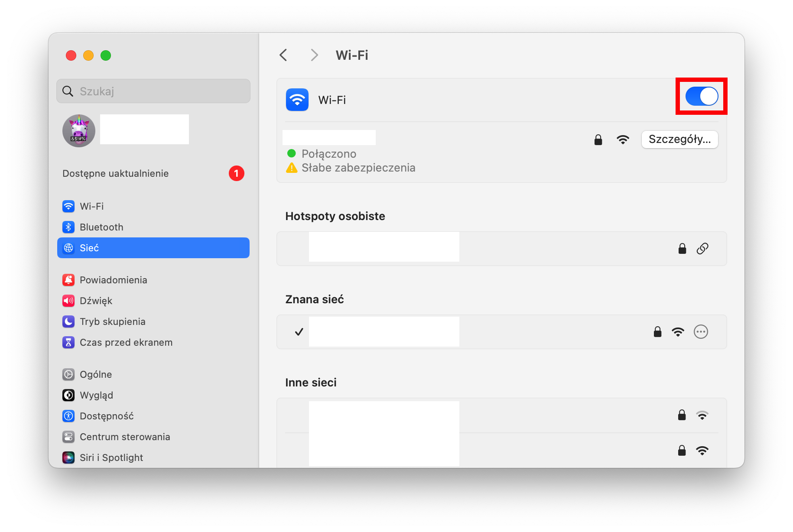The width and height of the screenshot is (793, 532).
Task: Open Siri i Spotlight settings
Action: tap(153, 457)
